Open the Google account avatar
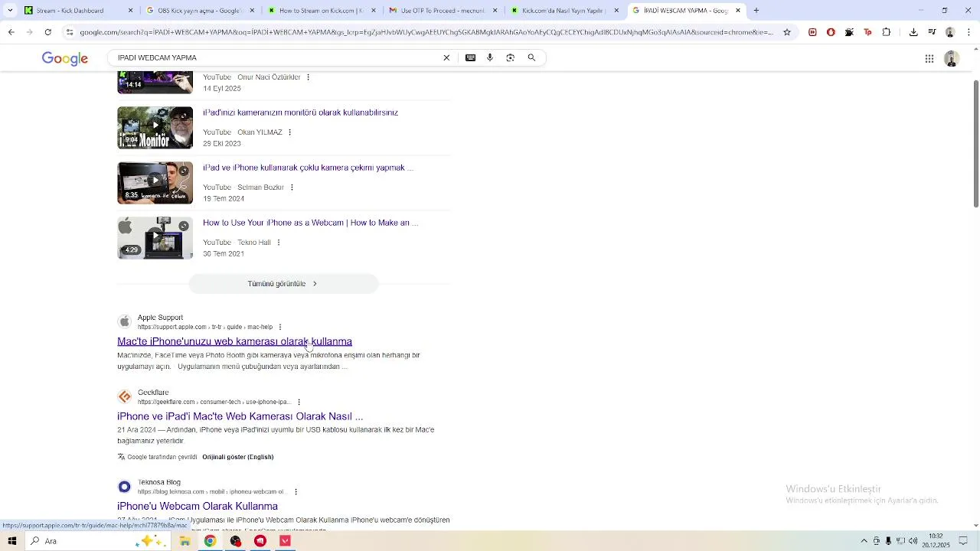This screenshot has height=551, width=980. [952, 59]
